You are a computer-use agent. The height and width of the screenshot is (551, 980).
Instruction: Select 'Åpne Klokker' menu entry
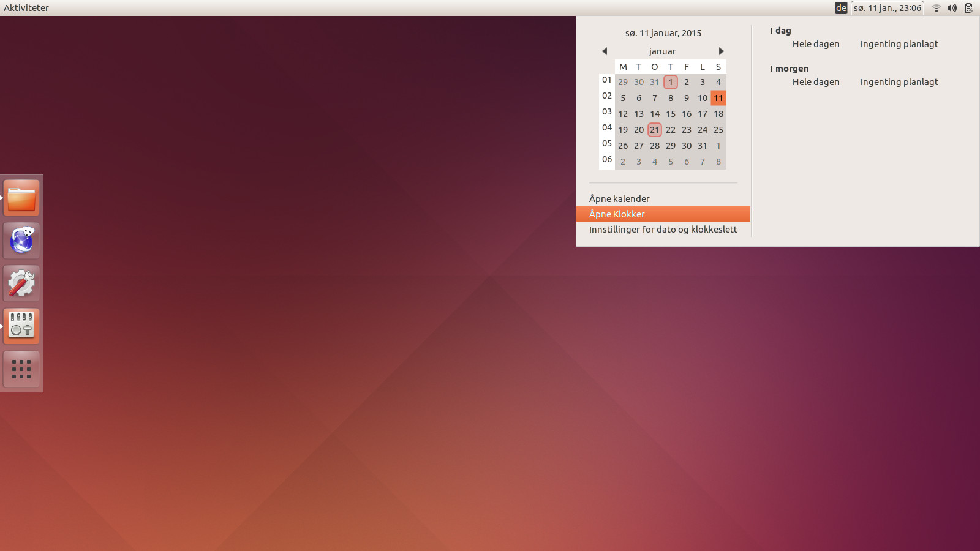(x=663, y=214)
